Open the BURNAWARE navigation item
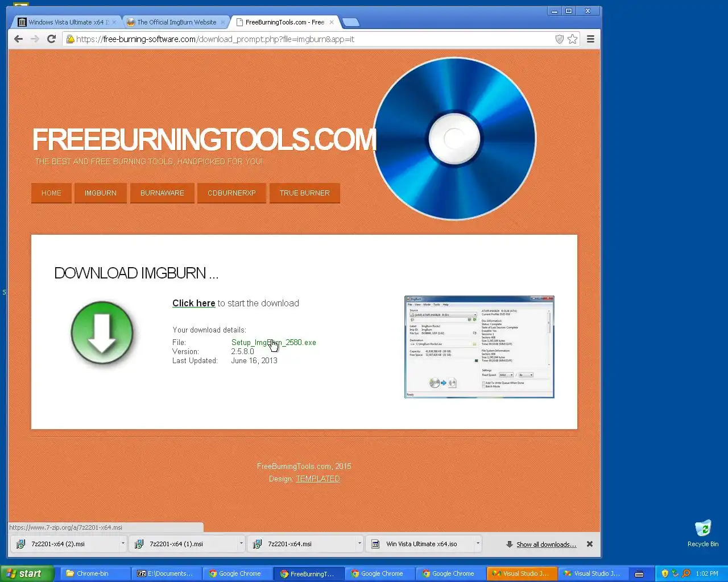This screenshot has width=728, height=582. click(x=162, y=193)
